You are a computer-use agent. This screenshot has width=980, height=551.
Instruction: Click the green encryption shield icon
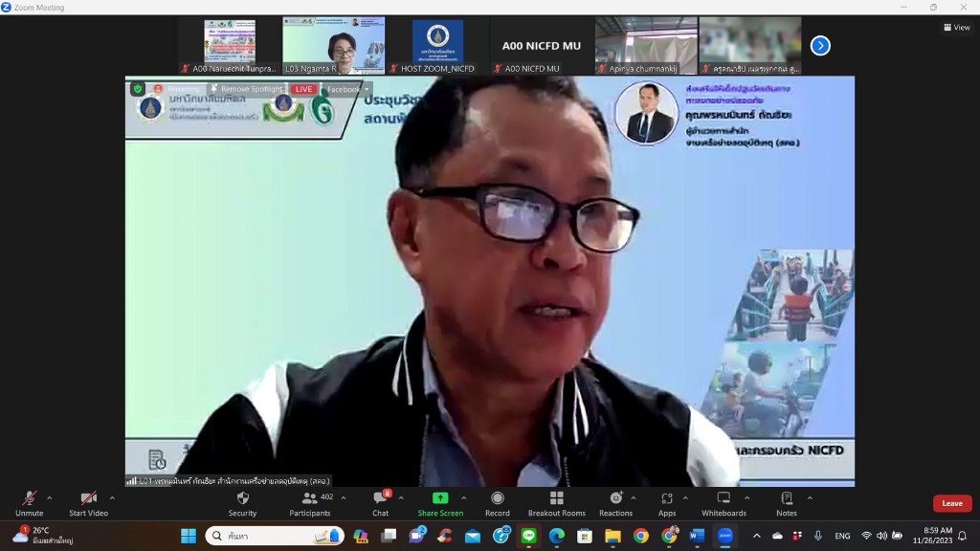point(138,89)
